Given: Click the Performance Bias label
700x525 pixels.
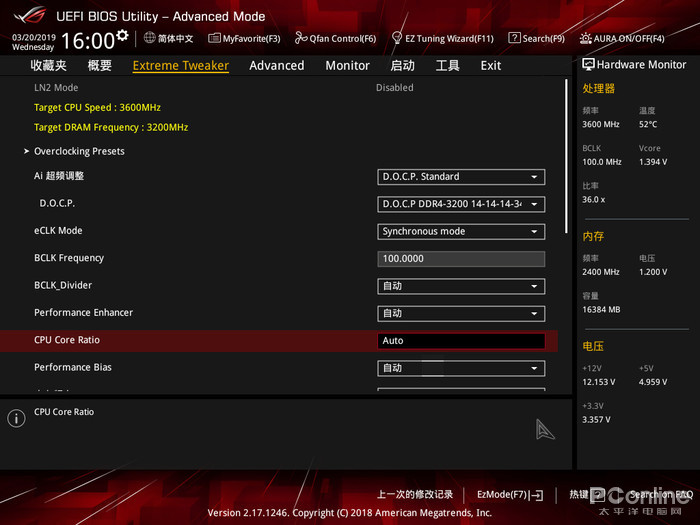Looking at the screenshot, I should 73,367.
